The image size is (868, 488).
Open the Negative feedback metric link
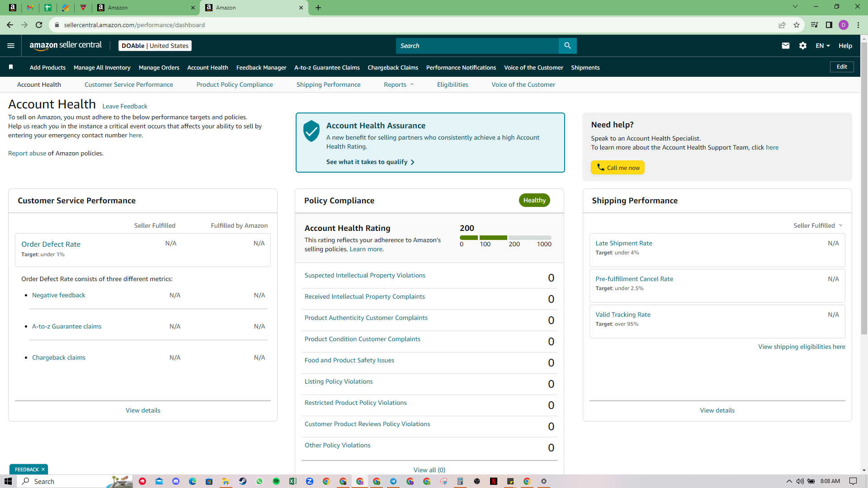59,295
